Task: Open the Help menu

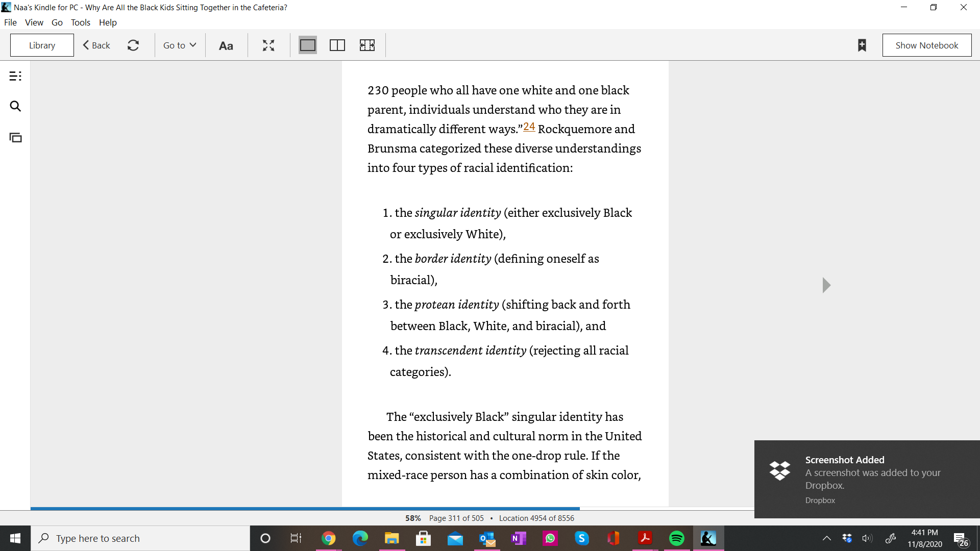Action: pyautogui.click(x=108, y=22)
